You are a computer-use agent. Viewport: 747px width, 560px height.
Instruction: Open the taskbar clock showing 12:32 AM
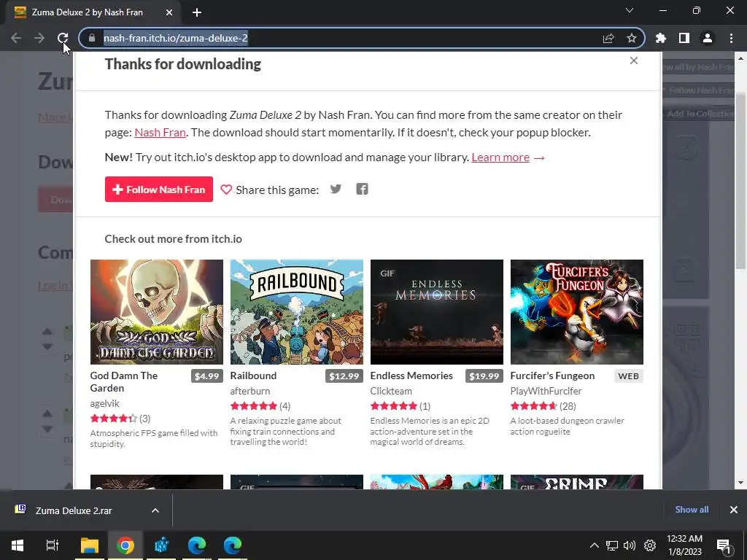684,545
